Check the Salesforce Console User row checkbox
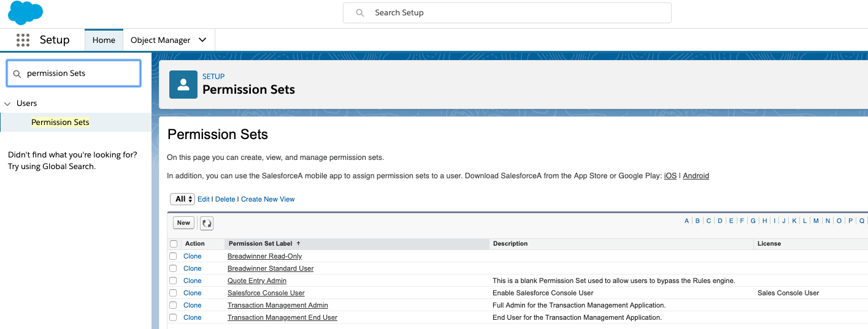The width and height of the screenshot is (868, 329). [173, 293]
